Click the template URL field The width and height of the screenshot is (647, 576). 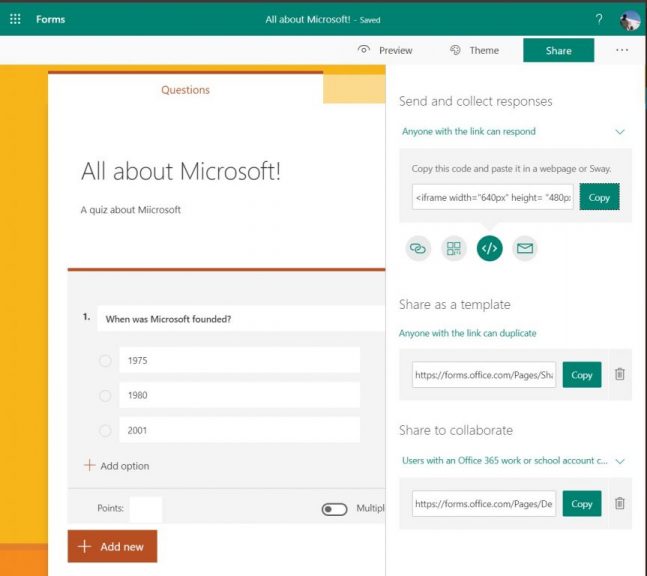[x=484, y=375]
